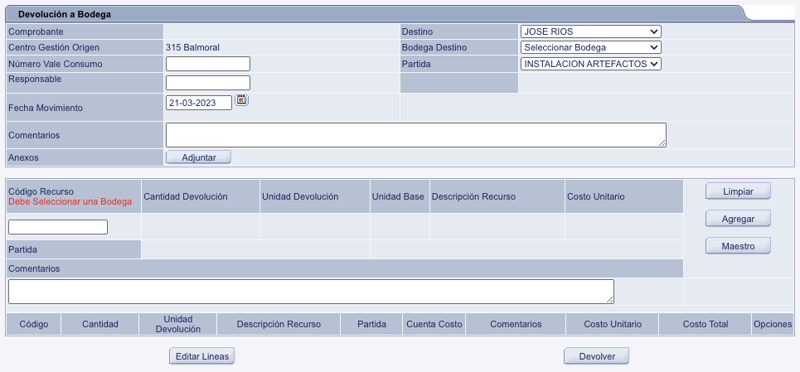Click the red Debe Seleccionar una Bodega message
Viewport: 800px width, 372px height.
pyautogui.click(x=70, y=202)
